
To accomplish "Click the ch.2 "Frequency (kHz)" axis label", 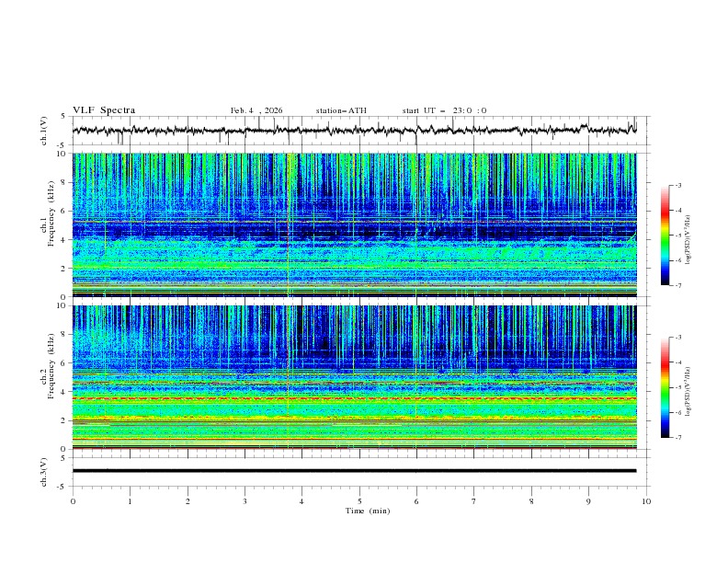I will click(x=51, y=366).
